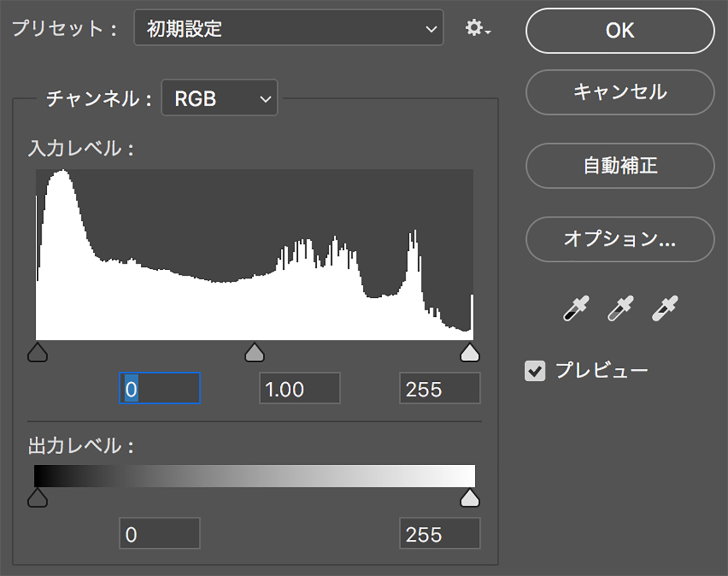This screenshot has height=576, width=728.
Task: Click the output white slider handle
Action: pos(470,498)
